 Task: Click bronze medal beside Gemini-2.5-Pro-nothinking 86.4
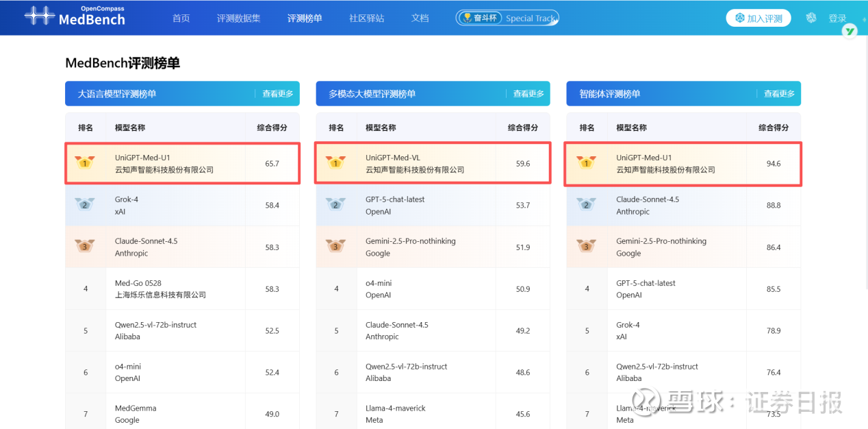[x=587, y=247]
